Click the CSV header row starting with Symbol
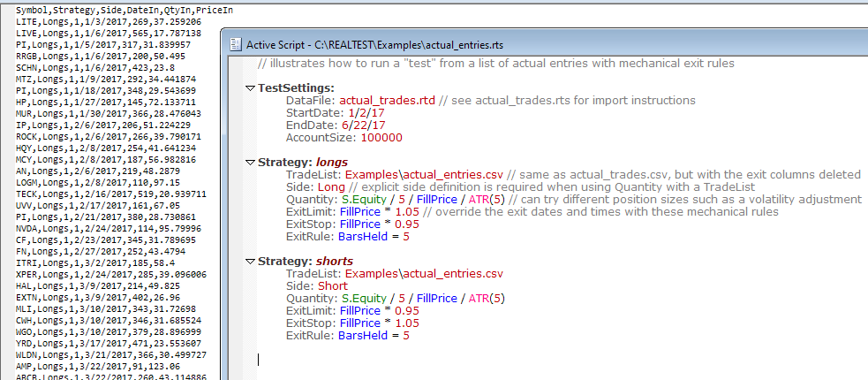The image size is (868, 380). tap(124, 10)
